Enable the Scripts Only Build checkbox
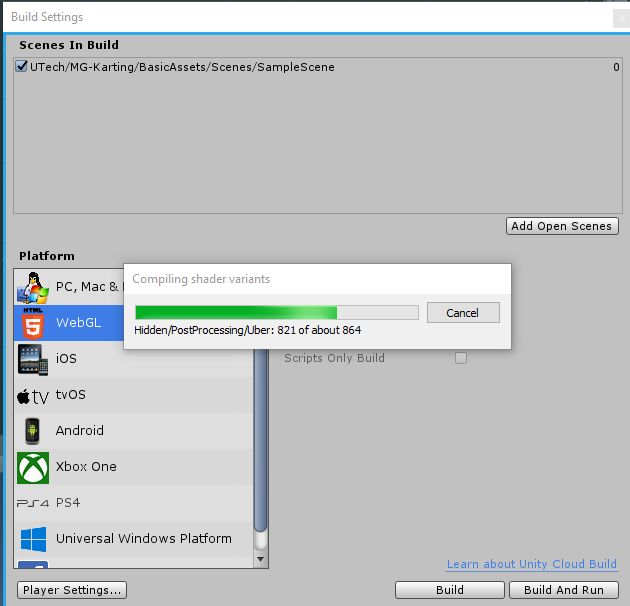This screenshot has height=606, width=630. pos(461,358)
